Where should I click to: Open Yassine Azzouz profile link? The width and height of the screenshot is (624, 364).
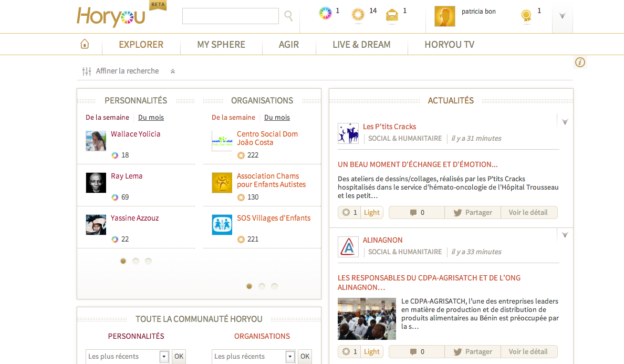tap(134, 218)
